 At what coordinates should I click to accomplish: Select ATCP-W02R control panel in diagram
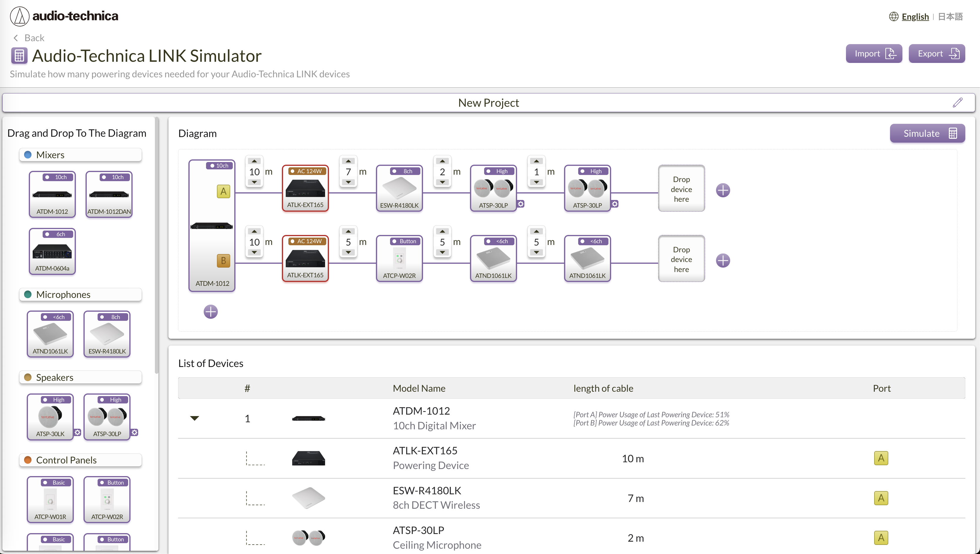[x=399, y=259]
